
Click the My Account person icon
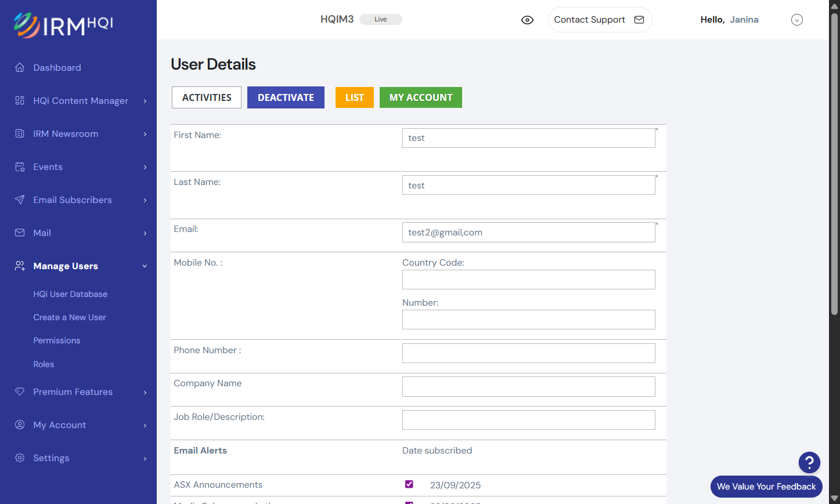(x=20, y=425)
